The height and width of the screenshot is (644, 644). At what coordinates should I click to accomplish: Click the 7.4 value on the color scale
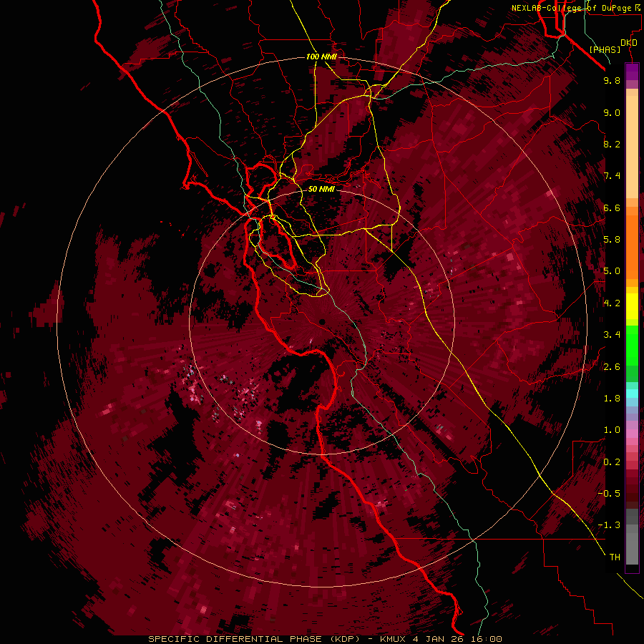612,176
